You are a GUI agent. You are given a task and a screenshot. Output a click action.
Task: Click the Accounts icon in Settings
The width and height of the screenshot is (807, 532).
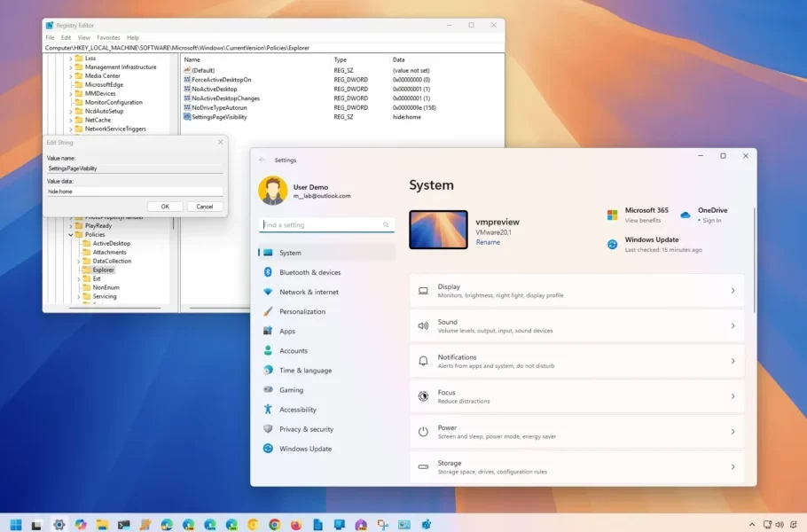(x=270, y=350)
